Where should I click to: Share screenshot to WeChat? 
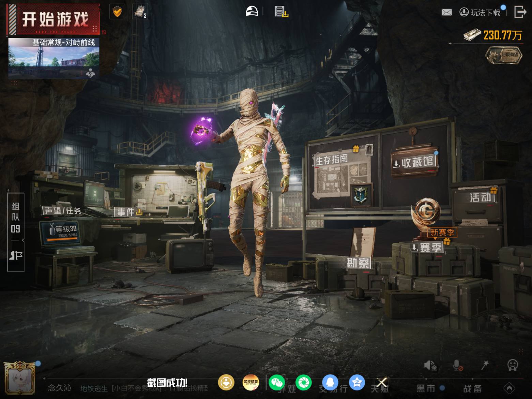coord(277,382)
